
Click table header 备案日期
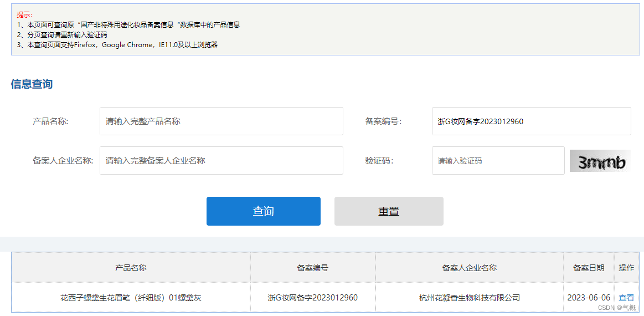point(589,267)
